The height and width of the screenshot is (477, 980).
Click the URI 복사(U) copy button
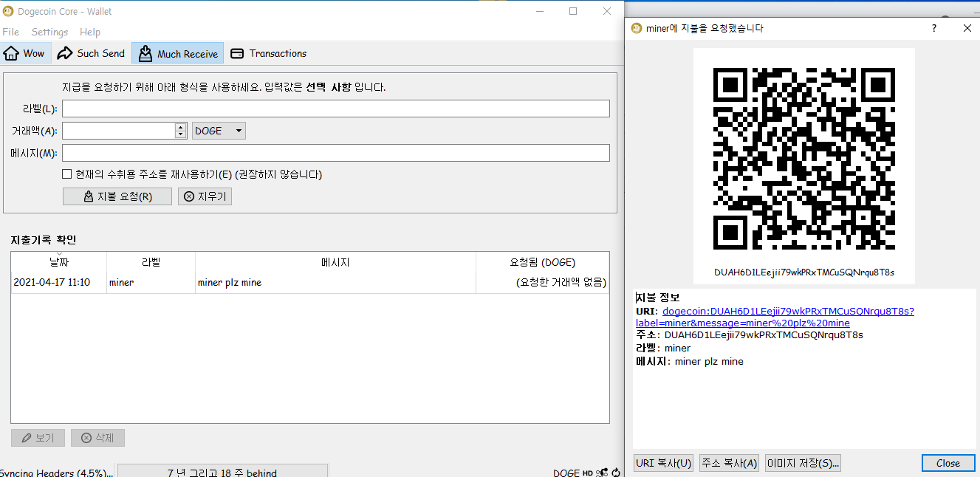(663, 463)
